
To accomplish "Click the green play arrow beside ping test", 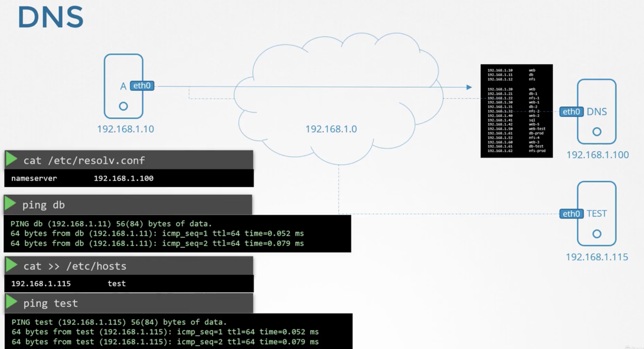I will click(x=12, y=302).
